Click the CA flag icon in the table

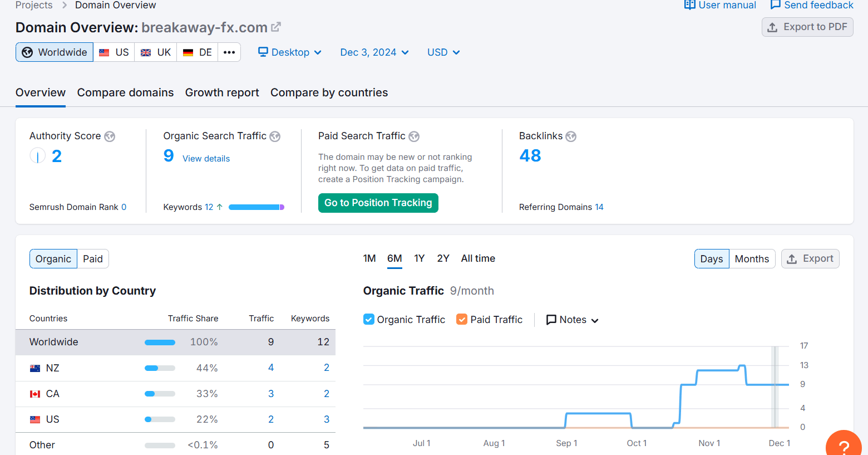[35, 394]
